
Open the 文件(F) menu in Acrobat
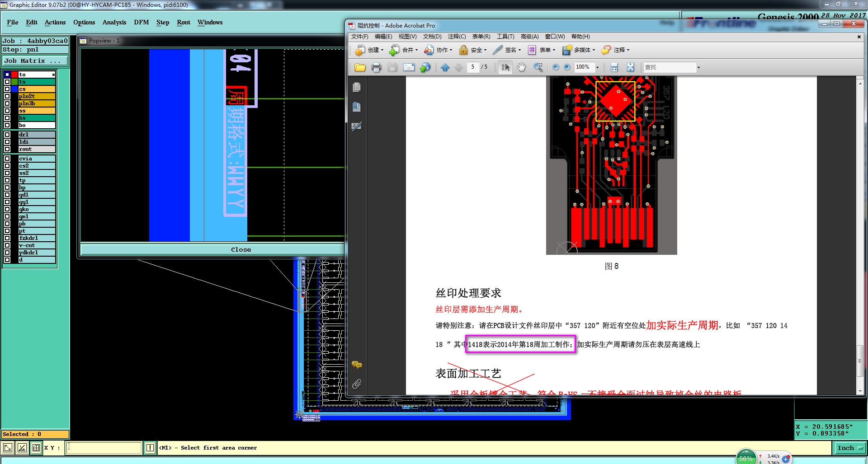tap(360, 37)
